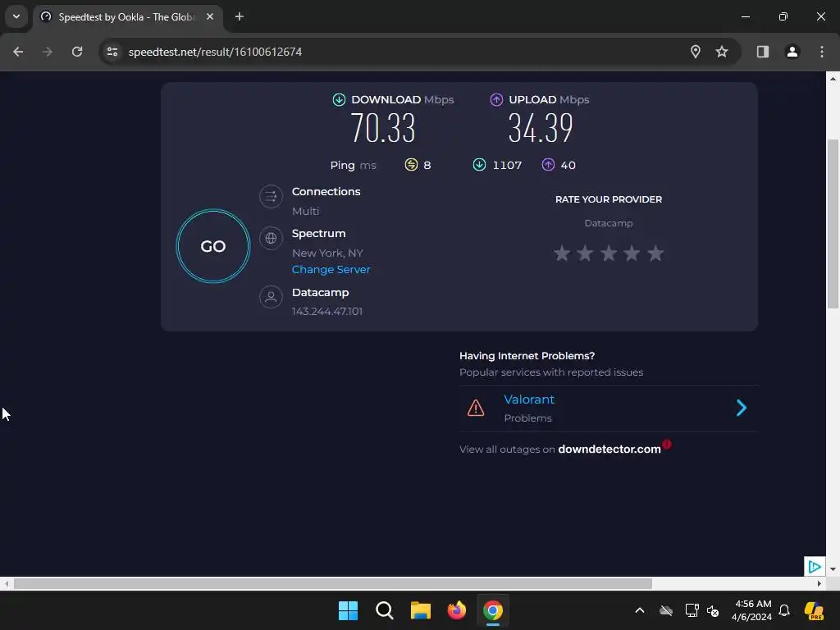Click the Spectrum server name
This screenshot has height=630, width=840.
coord(319,234)
